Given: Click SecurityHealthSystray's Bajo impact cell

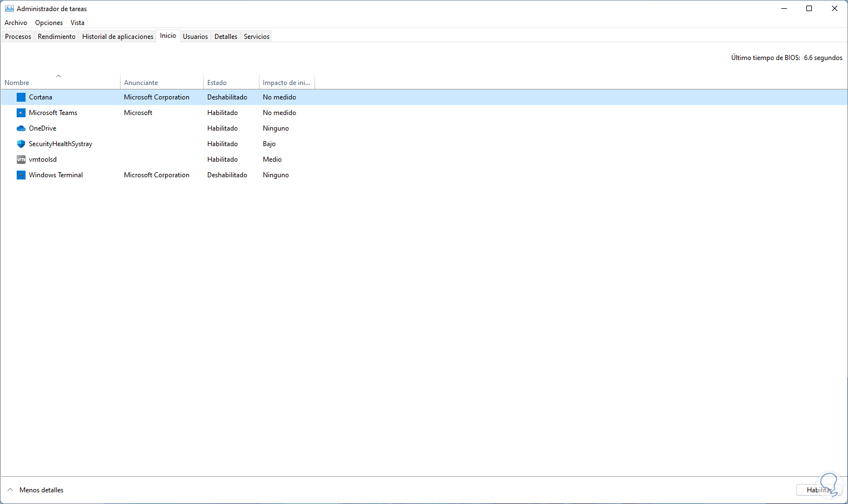Looking at the screenshot, I should 269,144.
